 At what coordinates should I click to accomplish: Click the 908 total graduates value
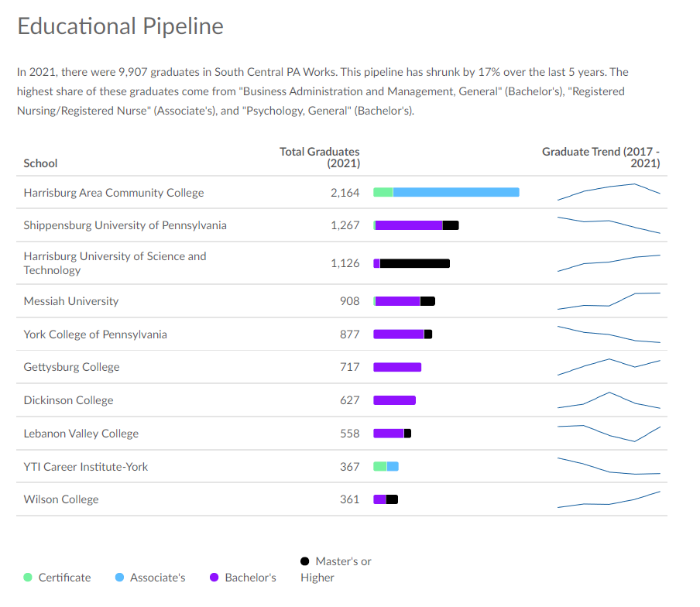pos(349,301)
